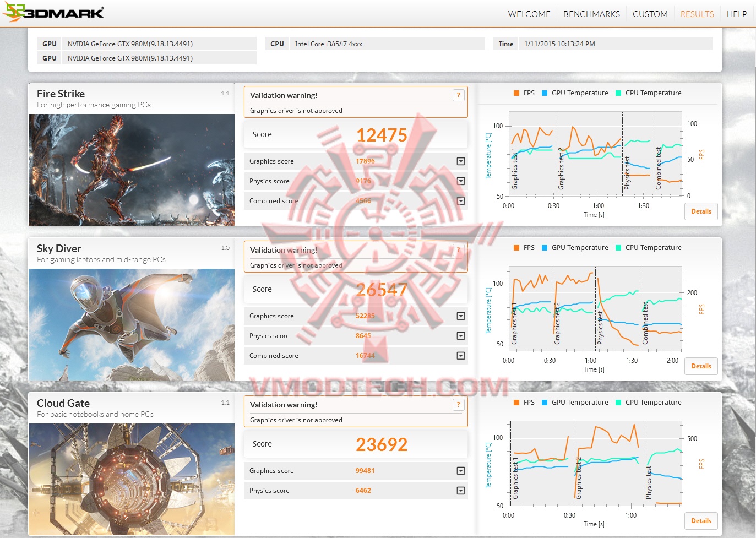The image size is (756, 538).
Task: Open Details for the Cloud Gate chart
Action: point(701,521)
